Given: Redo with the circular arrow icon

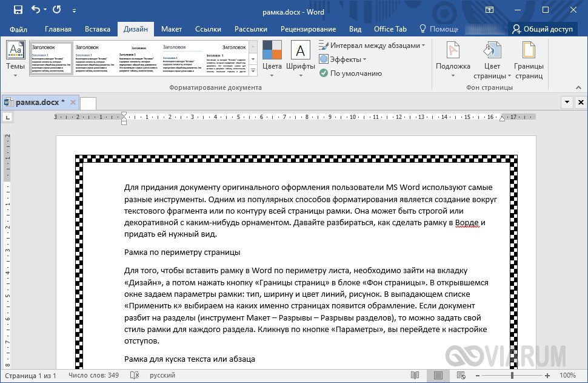Looking at the screenshot, I should coord(56,10).
